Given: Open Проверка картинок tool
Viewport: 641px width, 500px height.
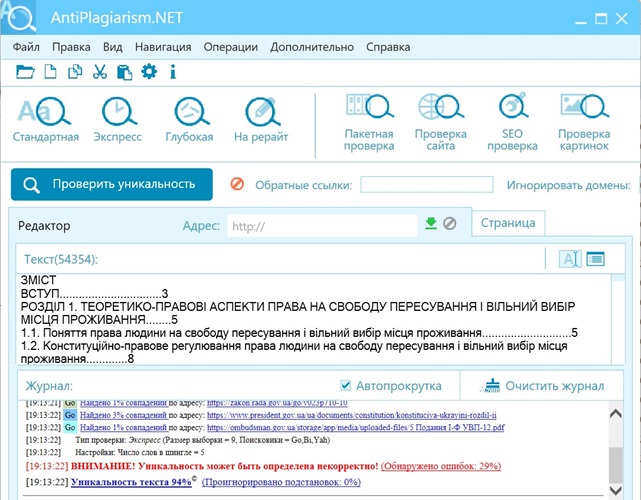Looking at the screenshot, I should coord(584,123).
